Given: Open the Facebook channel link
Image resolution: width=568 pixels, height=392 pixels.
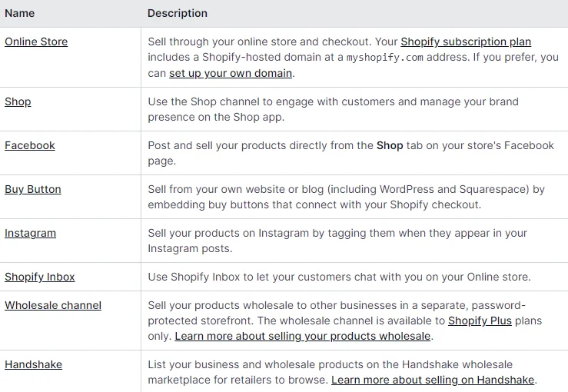Looking at the screenshot, I should (x=30, y=145).
